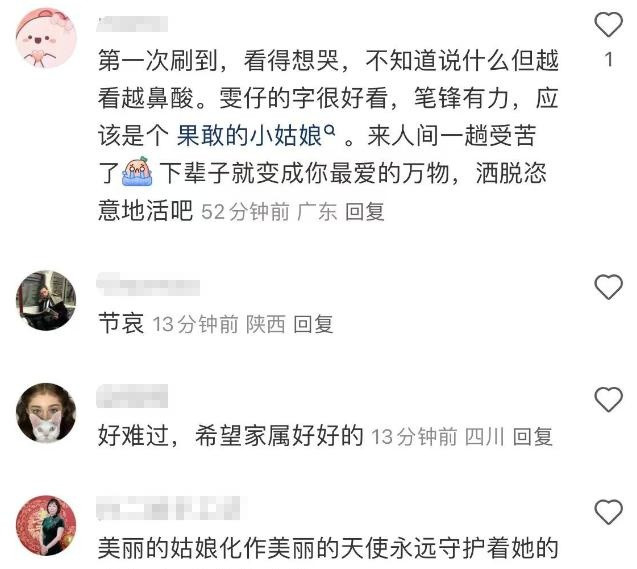Open avatar of the Shaanxi commenter

tap(46, 301)
